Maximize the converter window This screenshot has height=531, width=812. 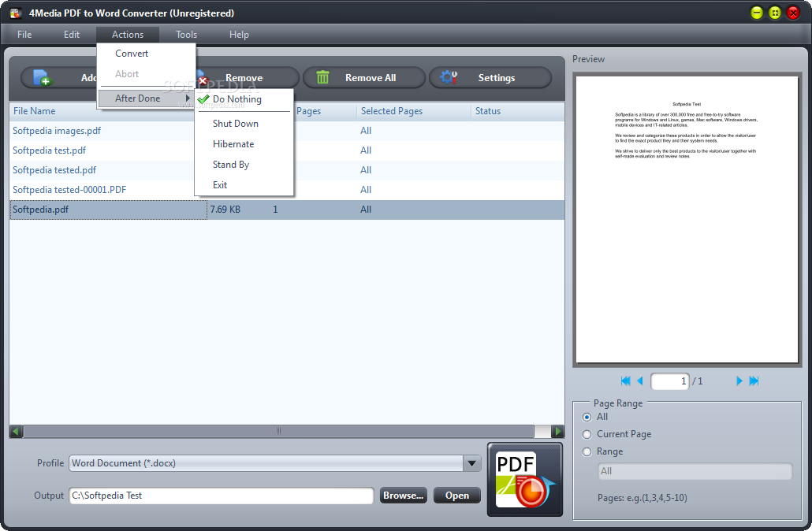775,13
